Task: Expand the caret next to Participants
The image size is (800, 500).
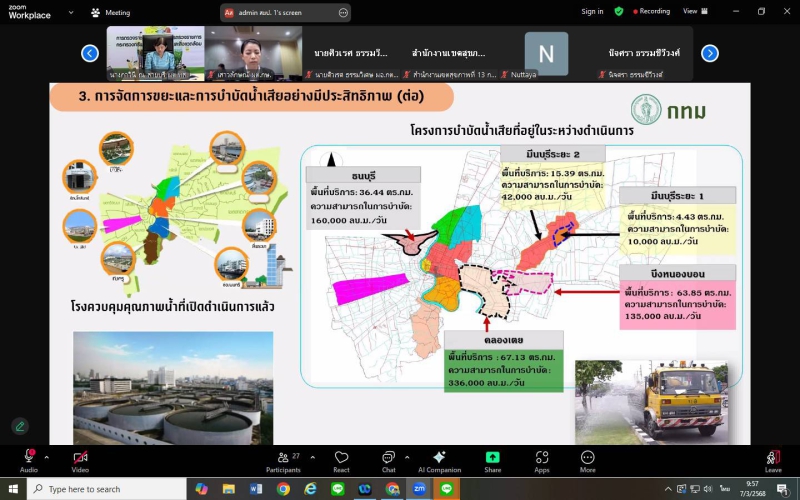Action: [312, 456]
